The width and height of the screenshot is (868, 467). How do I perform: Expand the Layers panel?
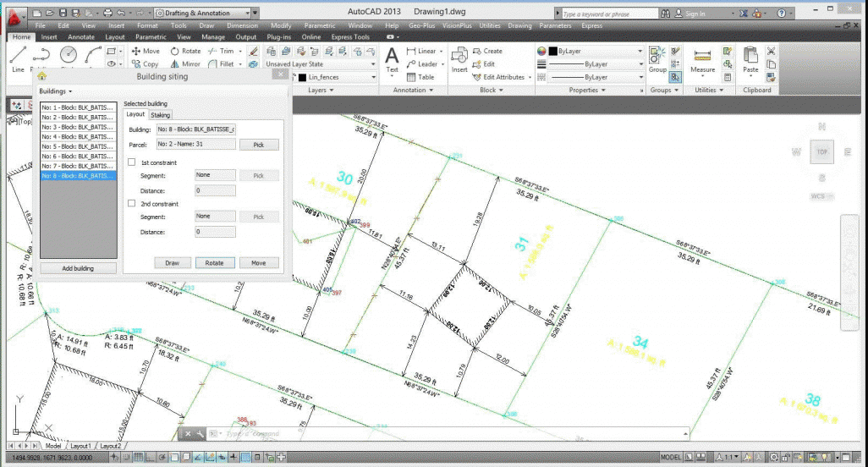tap(321, 91)
